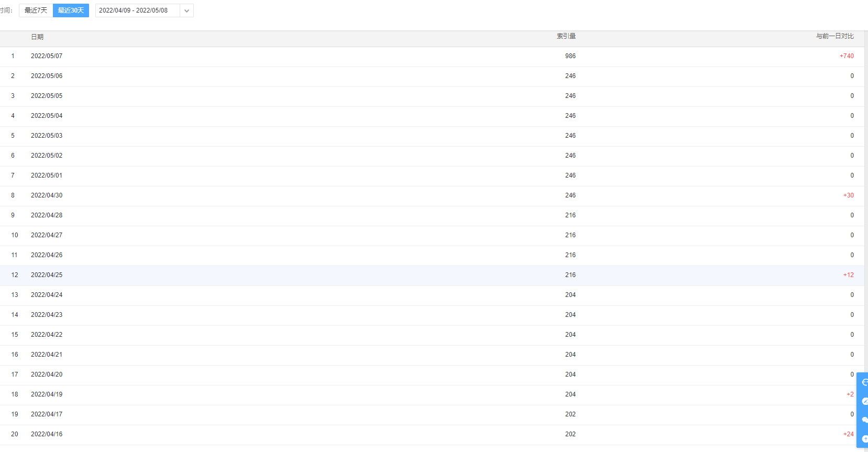
Task: Select the 2022/05/06 date cell
Action: pos(47,76)
